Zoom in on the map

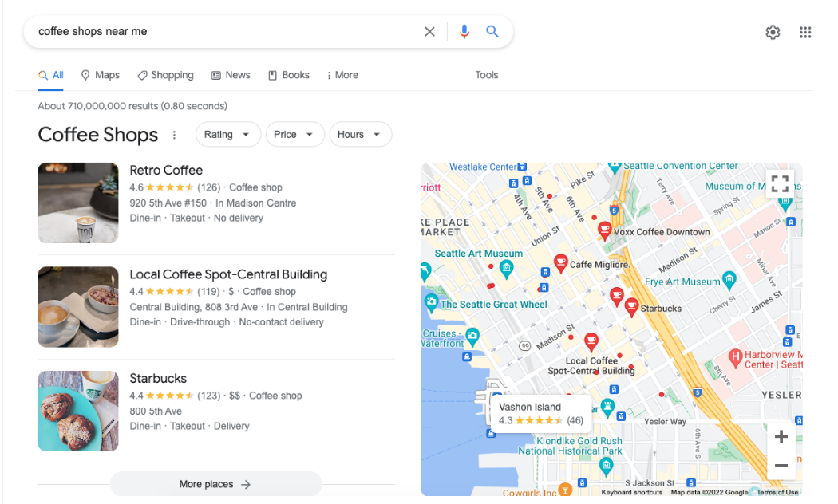(x=781, y=437)
